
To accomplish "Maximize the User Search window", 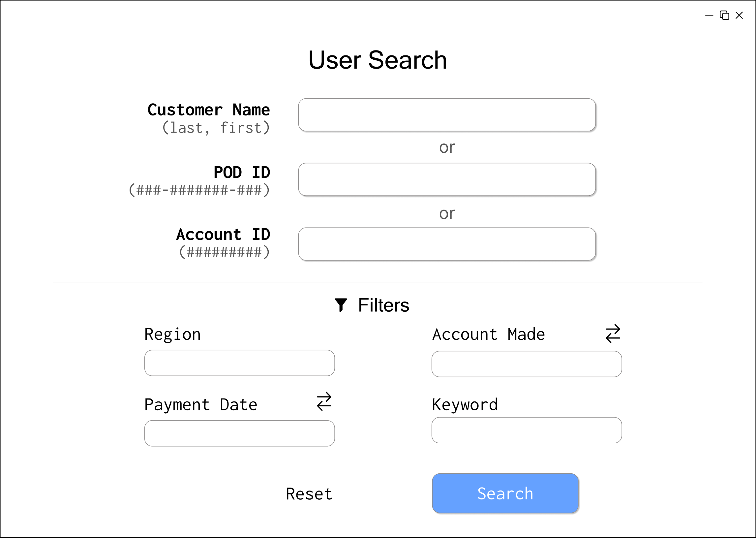I will click(x=724, y=15).
